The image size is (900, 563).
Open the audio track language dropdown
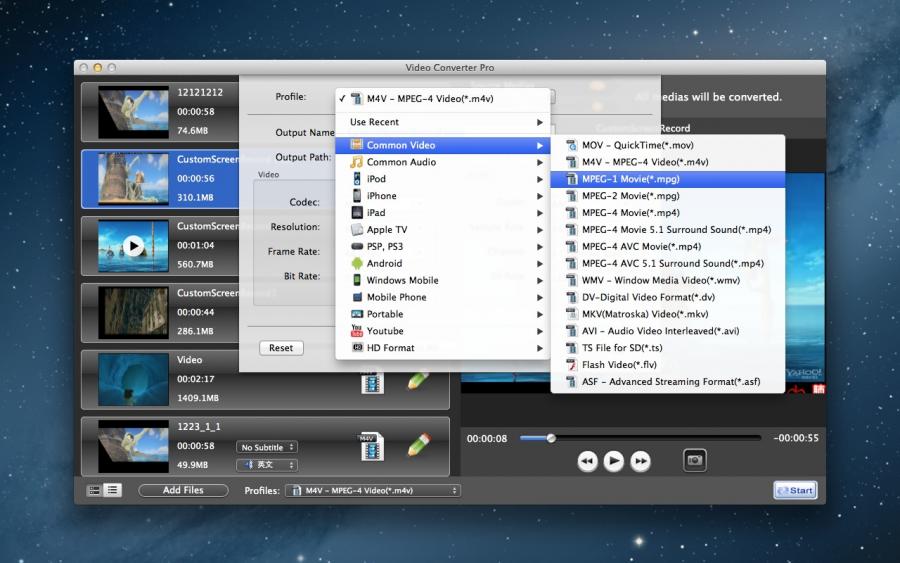click(x=267, y=465)
